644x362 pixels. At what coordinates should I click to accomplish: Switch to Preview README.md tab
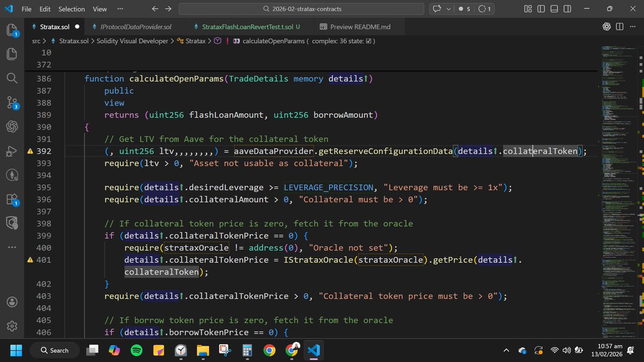click(360, 27)
